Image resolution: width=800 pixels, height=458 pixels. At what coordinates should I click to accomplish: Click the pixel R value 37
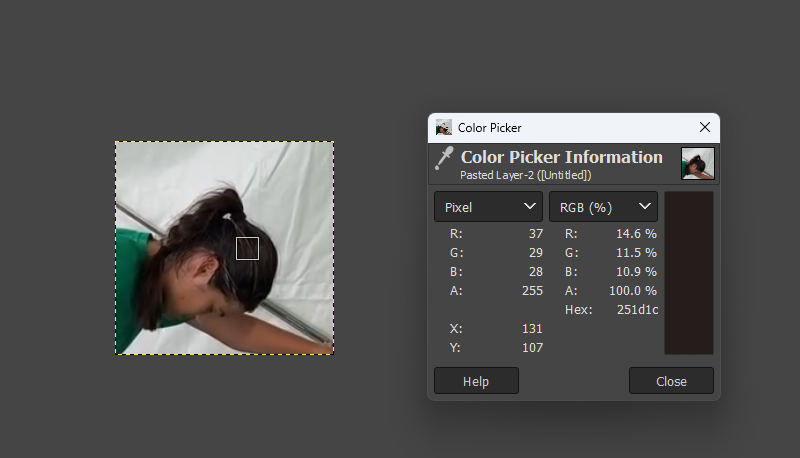click(x=536, y=234)
